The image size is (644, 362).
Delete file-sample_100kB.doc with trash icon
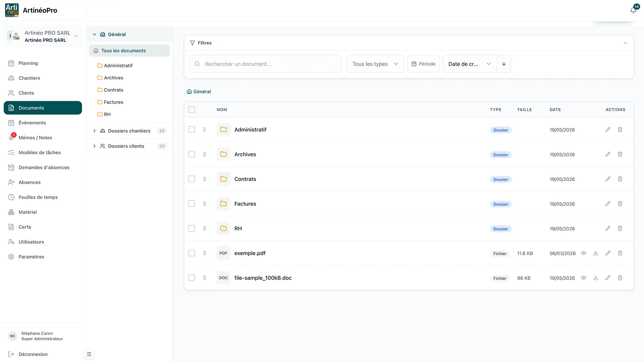tap(620, 278)
